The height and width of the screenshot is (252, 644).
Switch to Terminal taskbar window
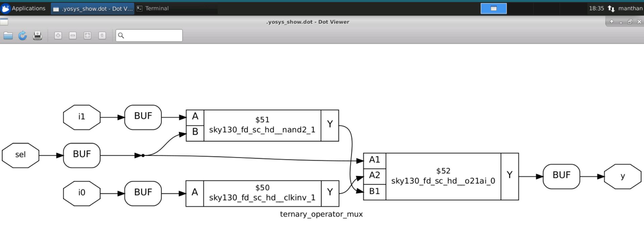tap(153, 8)
